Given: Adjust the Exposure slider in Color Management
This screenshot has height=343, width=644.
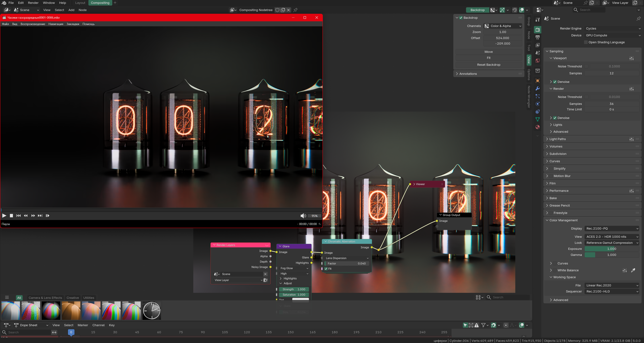Looking at the screenshot, I should click(x=611, y=249).
